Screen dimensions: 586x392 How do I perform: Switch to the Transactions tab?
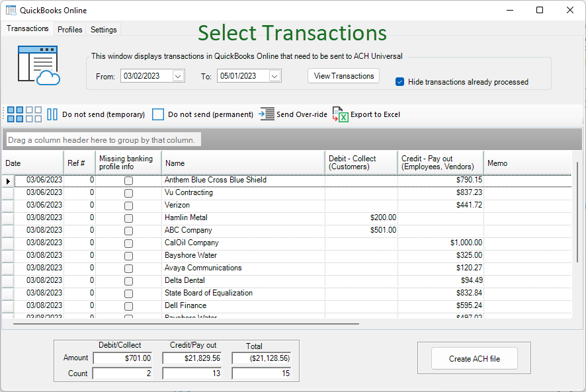tap(28, 29)
